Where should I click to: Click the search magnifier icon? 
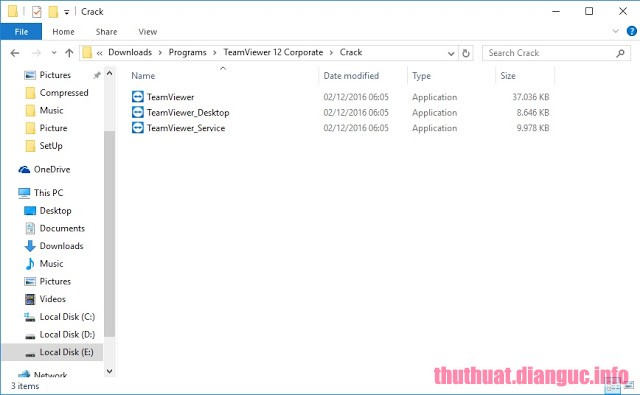click(x=620, y=53)
